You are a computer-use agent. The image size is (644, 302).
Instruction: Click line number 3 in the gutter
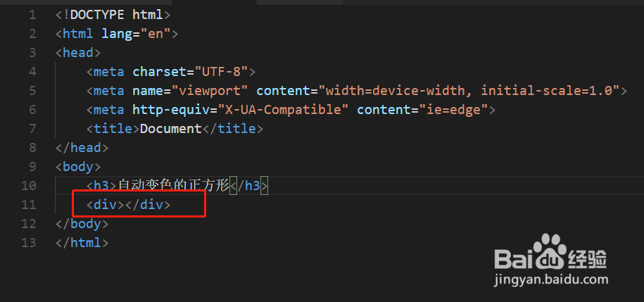pos(32,53)
